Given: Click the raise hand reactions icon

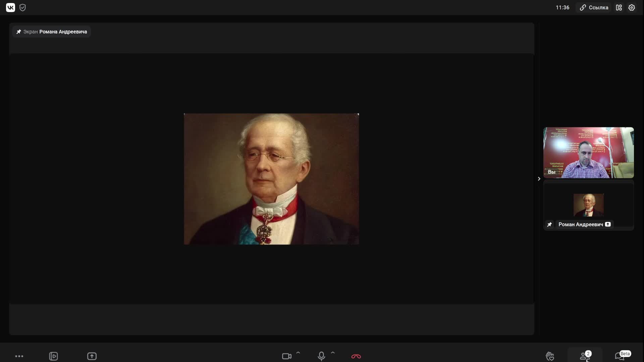Looking at the screenshot, I should pos(550,356).
